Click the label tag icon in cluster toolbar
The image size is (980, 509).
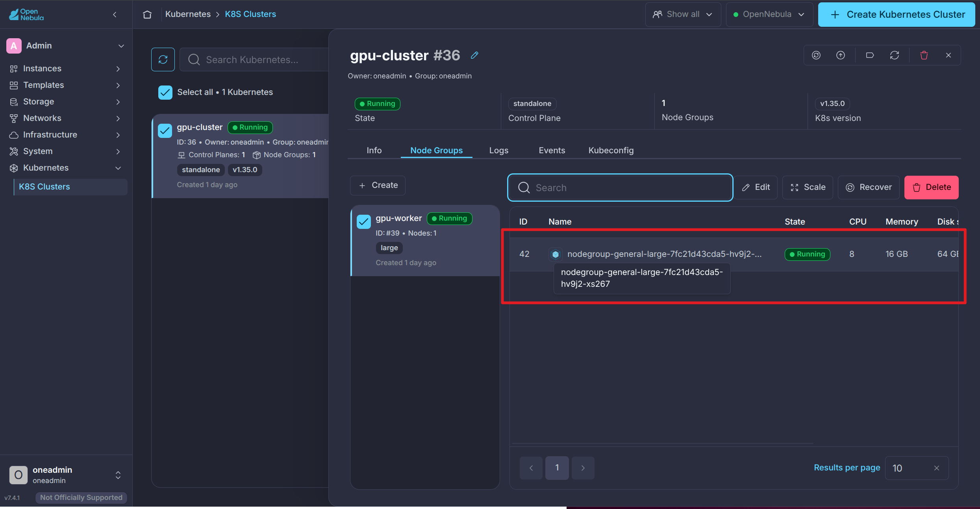coord(870,55)
